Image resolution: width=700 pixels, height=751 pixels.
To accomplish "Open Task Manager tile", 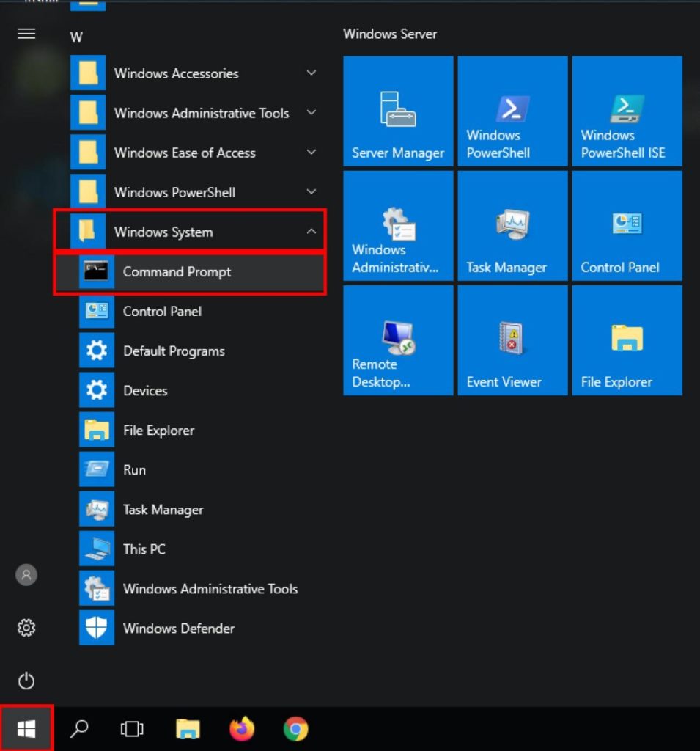I will (512, 225).
